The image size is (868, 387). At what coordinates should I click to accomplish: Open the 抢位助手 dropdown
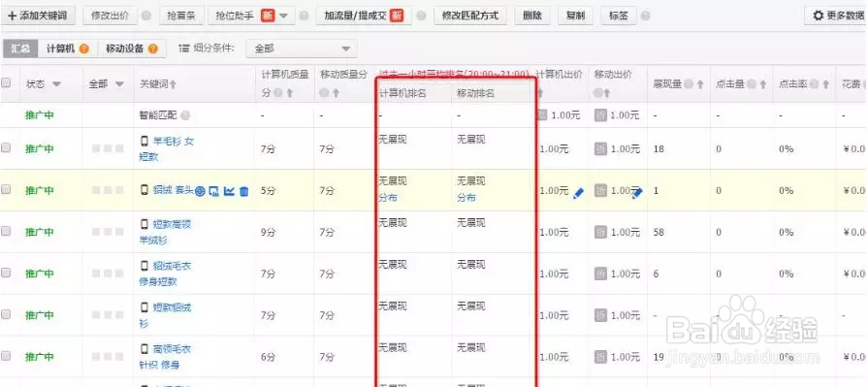(284, 16)
